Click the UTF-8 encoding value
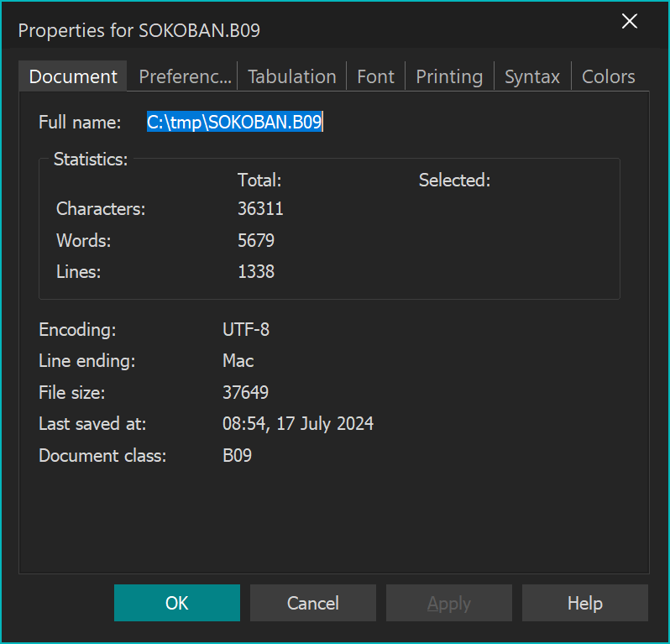Image resolution: width=670 pixels, height=644 pixels. (246, 330)
